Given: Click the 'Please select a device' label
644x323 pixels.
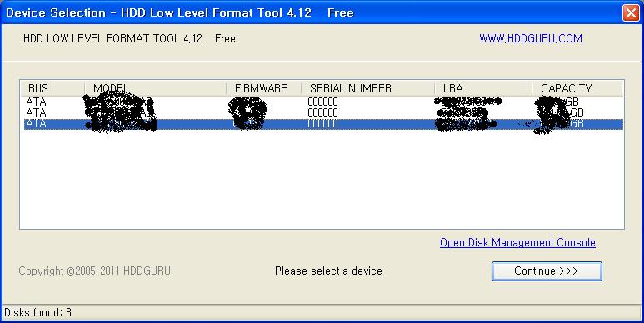Looking at the screenshot, I should [x=328, y=271].
